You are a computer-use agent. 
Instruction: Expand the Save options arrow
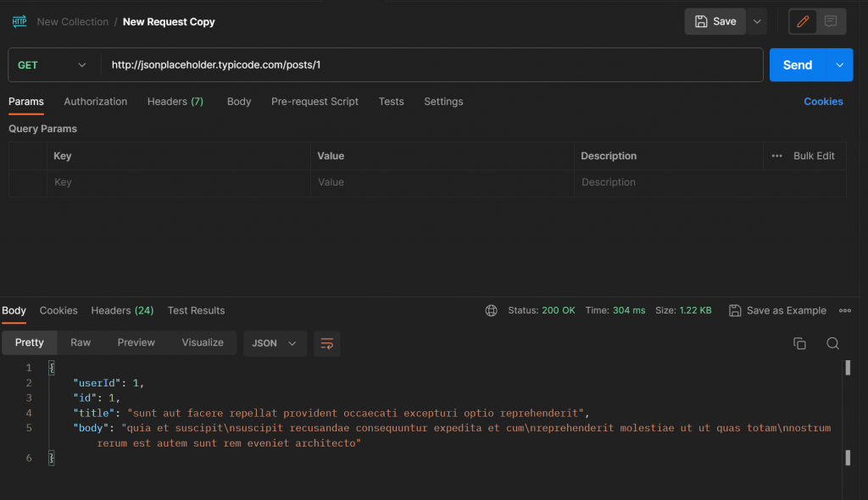(757, 22)
